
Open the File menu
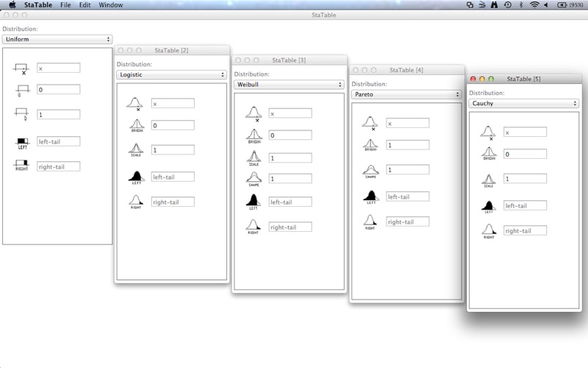coord(65,4)
